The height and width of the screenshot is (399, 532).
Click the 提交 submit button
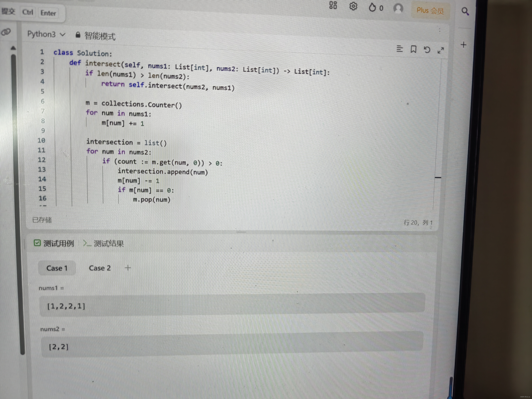click(8, 11)
